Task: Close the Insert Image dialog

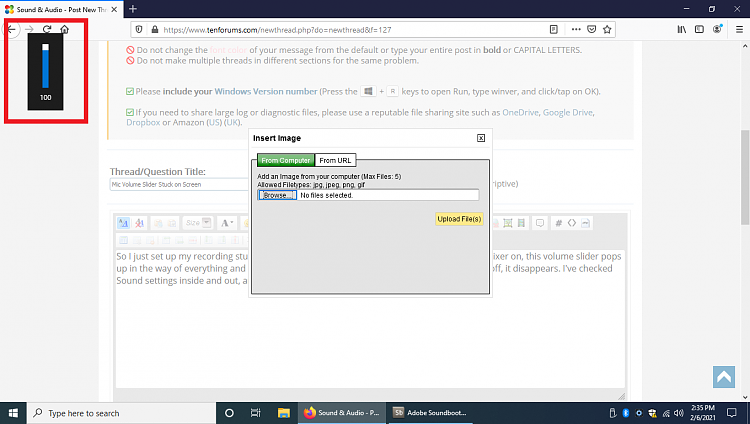Action: tap(481, 138)
